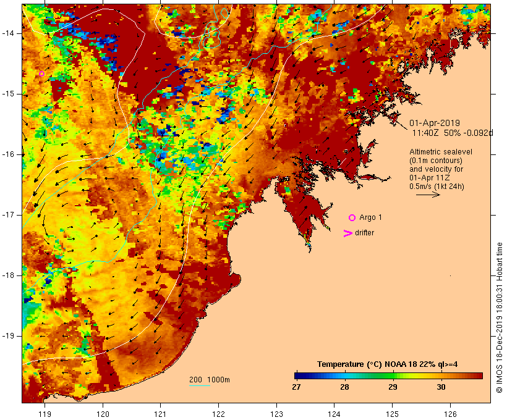Click the latitude label -15
The width and height of the screenshot is (507, 420).
click(x=8, y=94)
